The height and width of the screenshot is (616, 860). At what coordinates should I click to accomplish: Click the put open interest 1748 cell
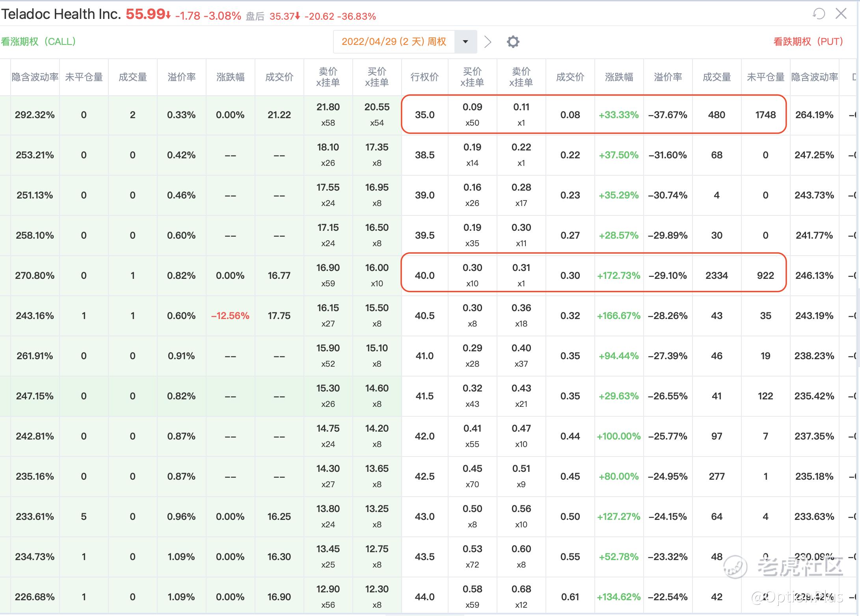click(x=765, y=115)
